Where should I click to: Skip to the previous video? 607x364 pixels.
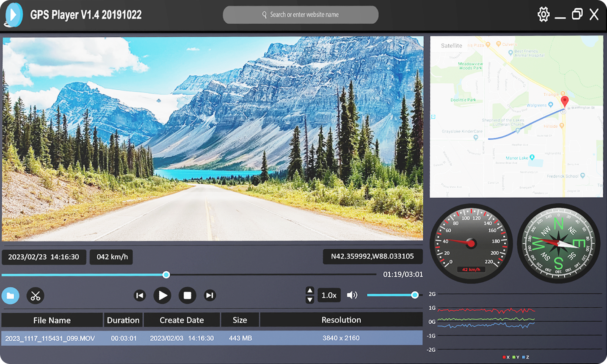click(140, 295)
